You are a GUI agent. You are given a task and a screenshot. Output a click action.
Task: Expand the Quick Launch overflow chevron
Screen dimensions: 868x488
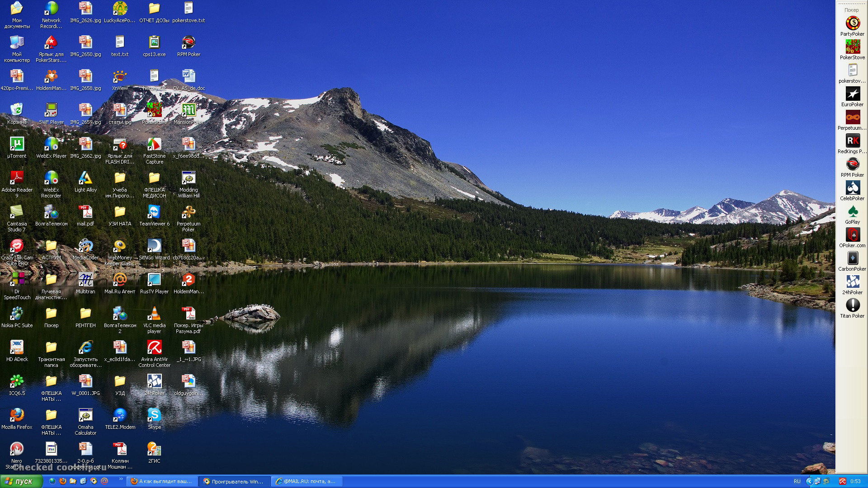tap(121, 479)
